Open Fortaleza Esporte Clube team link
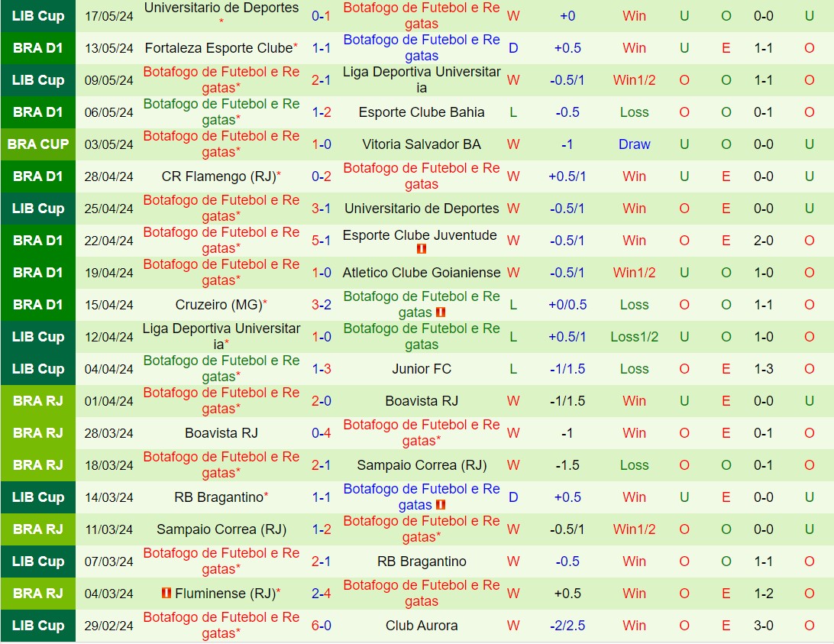This screenshot has width=834, height=644. coord(218,48)
